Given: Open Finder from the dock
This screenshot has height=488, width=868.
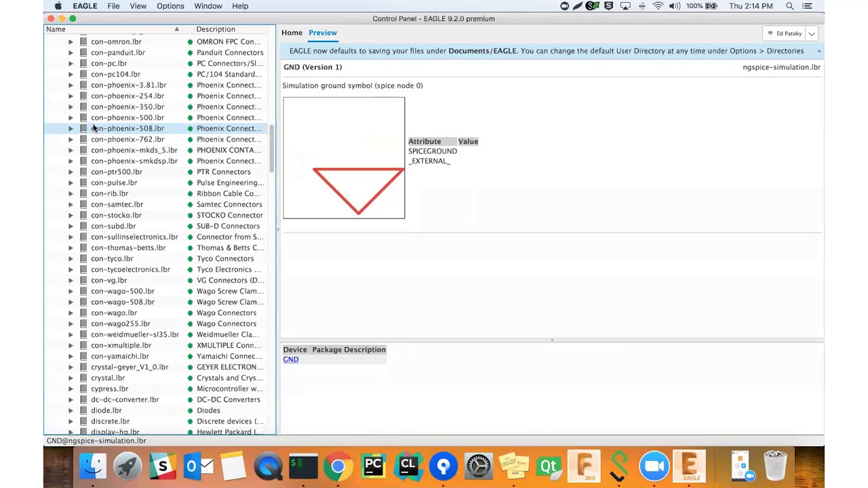Looking at the screenshot, I should point(92,466).
